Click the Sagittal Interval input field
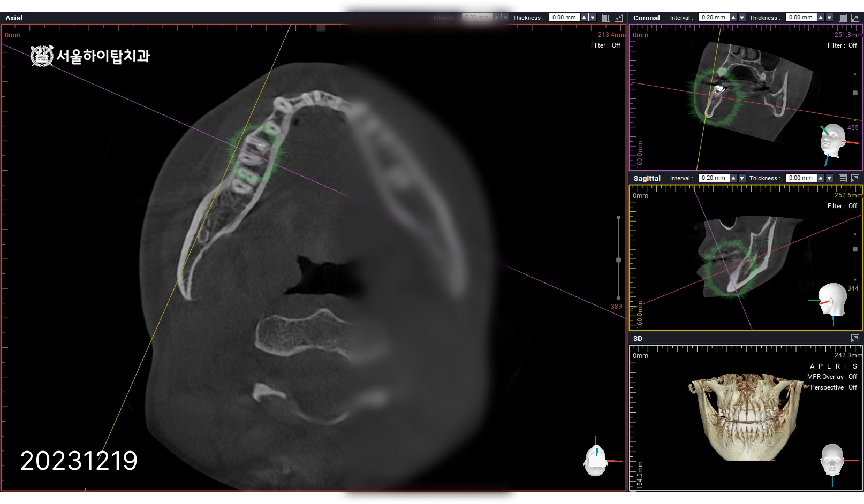 tap(714, 178)
